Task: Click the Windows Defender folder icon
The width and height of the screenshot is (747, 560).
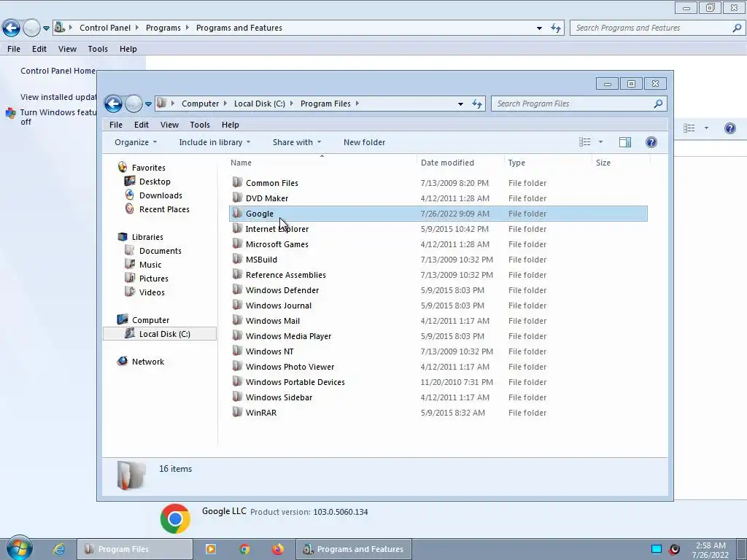Action: click(x=237, y=289)
